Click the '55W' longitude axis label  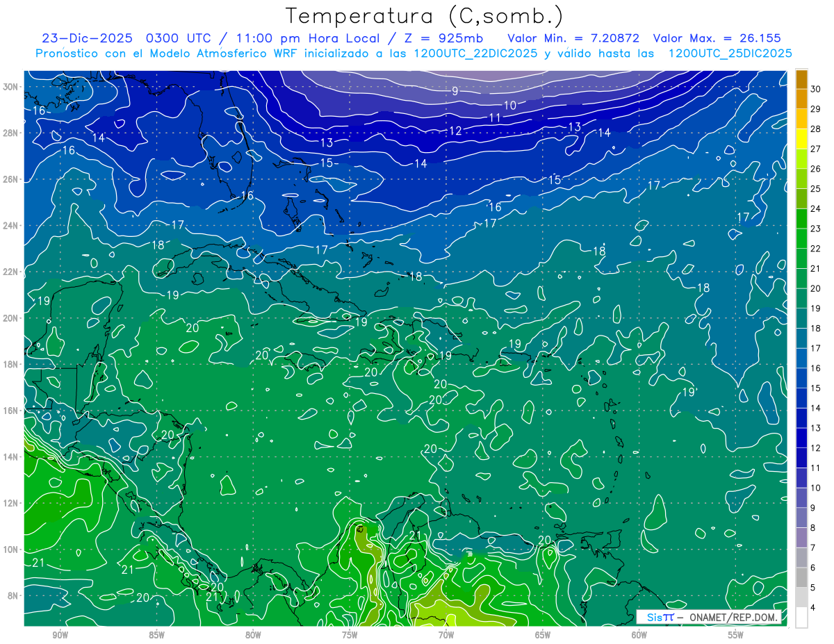click(x=736, y=635)
